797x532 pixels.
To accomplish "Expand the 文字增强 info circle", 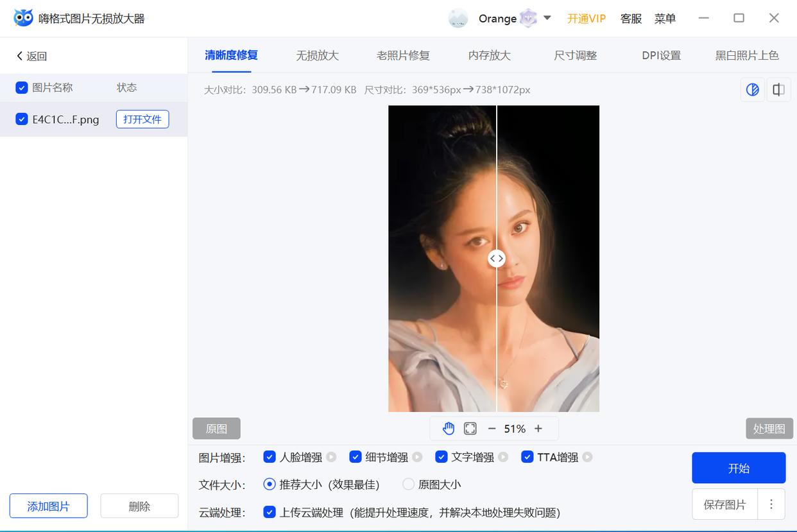I will click(x=504, y=457).
